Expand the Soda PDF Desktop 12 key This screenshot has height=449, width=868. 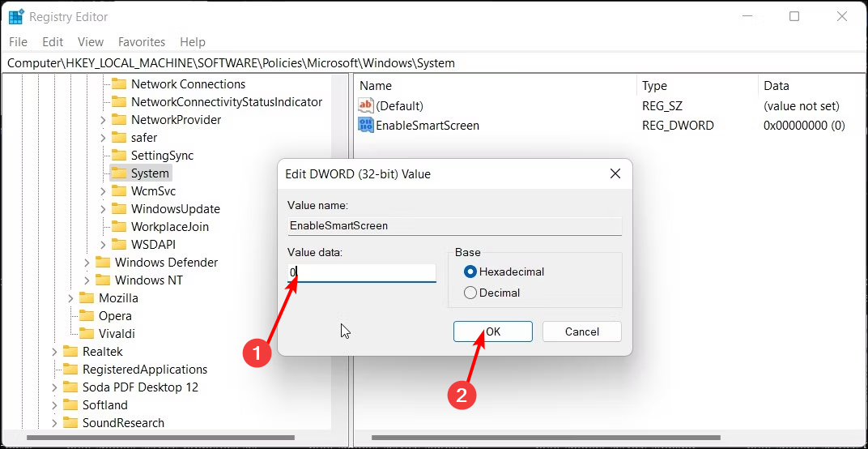pyautogui.click(x=54, y=387)
